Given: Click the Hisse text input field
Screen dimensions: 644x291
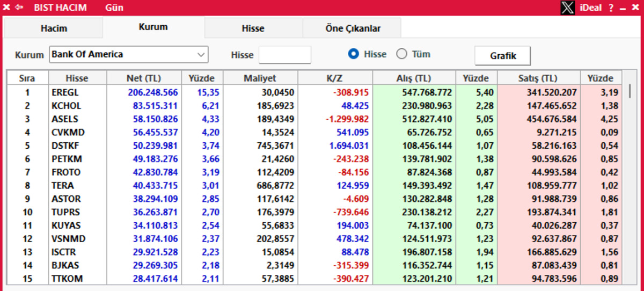Looking at the screenshot, I should pyautogui.click(x=285, y=55).
